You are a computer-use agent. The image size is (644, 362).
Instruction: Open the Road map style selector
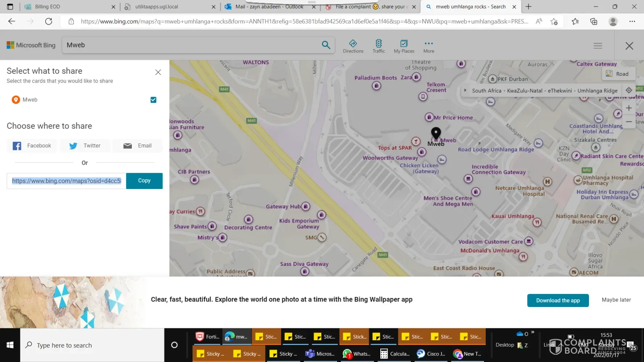pos(618,74)
